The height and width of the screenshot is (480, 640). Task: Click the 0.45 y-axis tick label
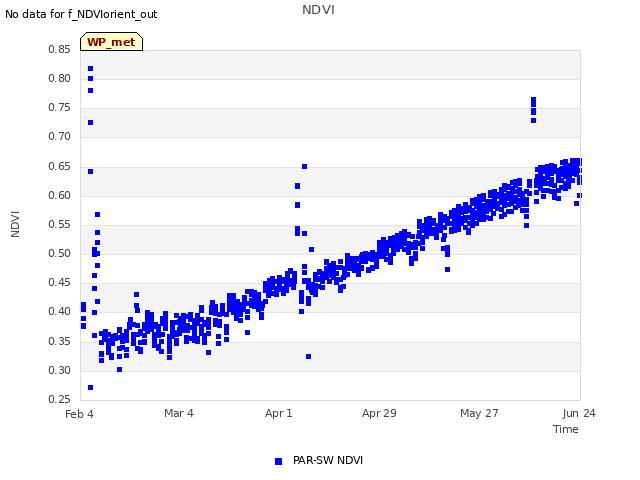(60, 282)
